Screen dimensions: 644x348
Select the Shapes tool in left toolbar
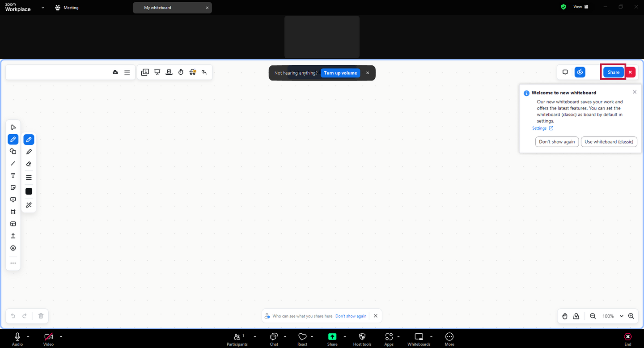click(x=13, y=152)
